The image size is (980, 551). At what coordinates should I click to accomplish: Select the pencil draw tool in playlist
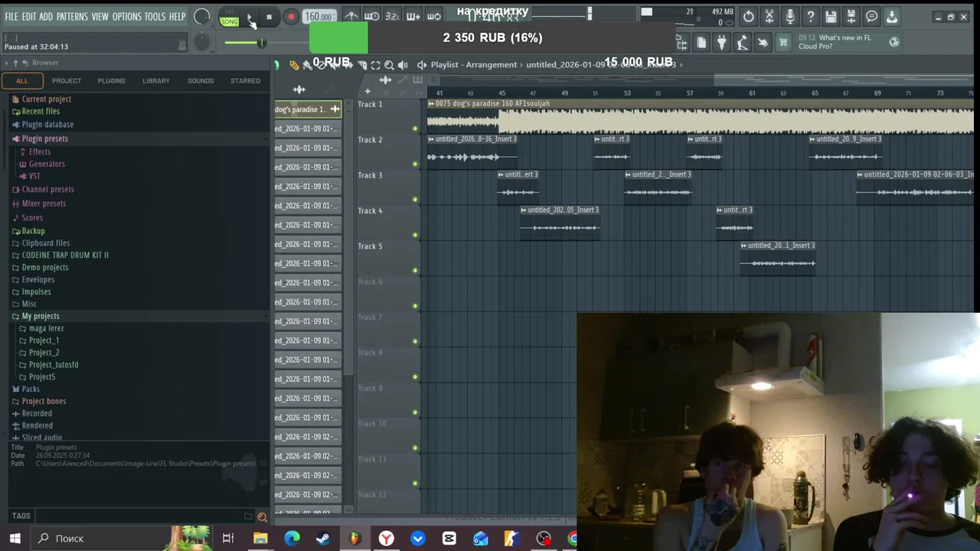click(294, 65)
